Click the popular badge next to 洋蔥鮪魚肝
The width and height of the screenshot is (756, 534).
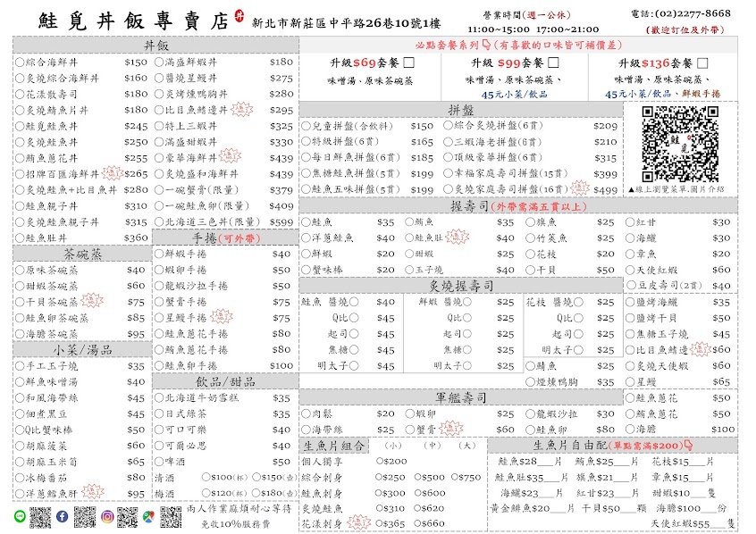coord(93,492)
